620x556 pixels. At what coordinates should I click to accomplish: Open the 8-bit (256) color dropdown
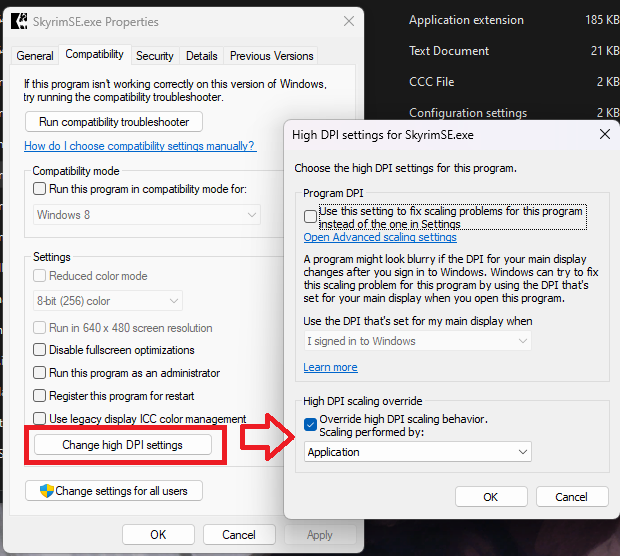tap(108, 301)
